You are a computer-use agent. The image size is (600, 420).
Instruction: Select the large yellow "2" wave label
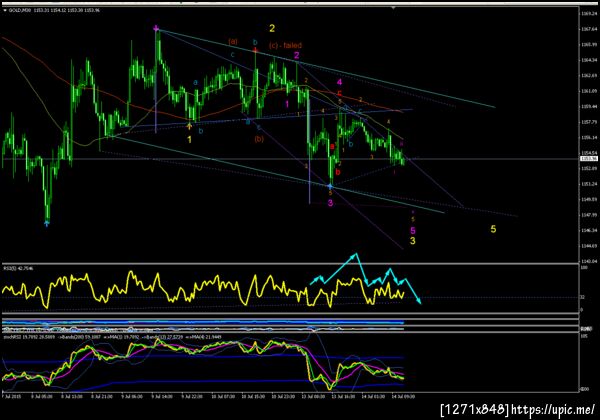[272, 28]
